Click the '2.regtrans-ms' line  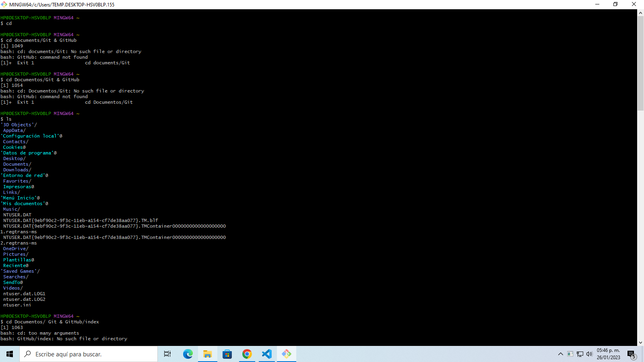tap(19, 243)
